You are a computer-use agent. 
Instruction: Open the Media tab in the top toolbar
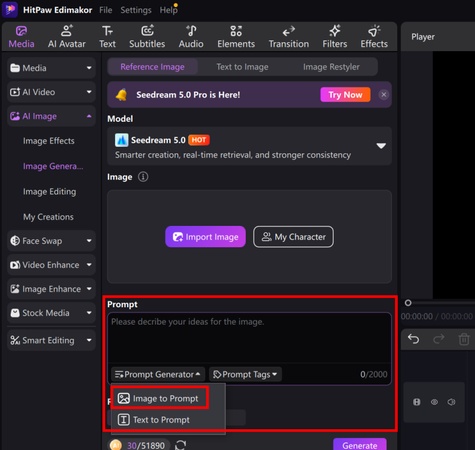tap(21, 37)
